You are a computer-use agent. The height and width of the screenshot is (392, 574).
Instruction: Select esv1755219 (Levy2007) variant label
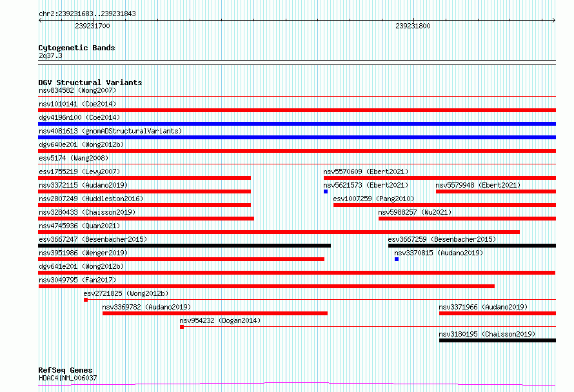(x=79, y=171)
